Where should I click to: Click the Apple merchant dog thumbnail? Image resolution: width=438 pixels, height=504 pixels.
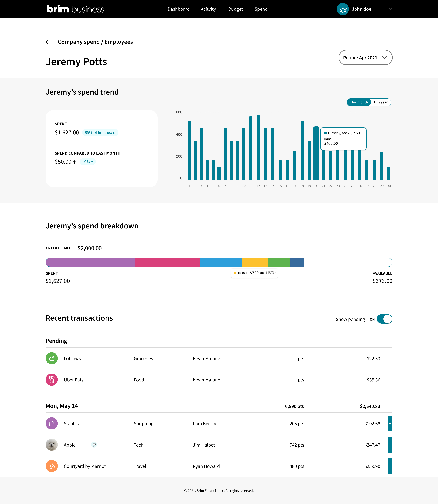tap(52, 445)
